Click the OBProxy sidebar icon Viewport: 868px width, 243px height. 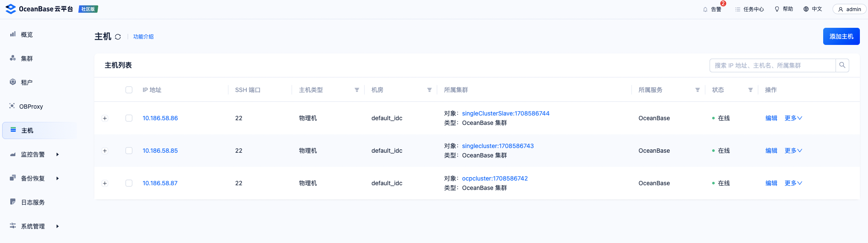click(x=12, y=106)
